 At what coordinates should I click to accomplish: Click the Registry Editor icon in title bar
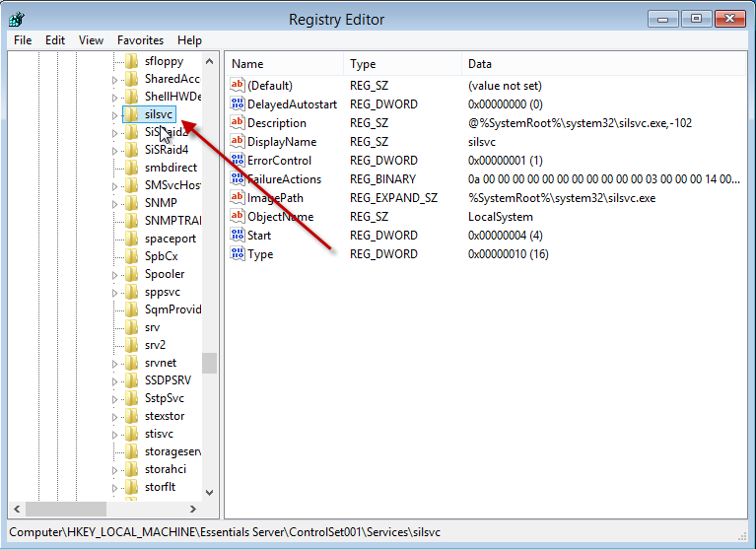(18, 19)
